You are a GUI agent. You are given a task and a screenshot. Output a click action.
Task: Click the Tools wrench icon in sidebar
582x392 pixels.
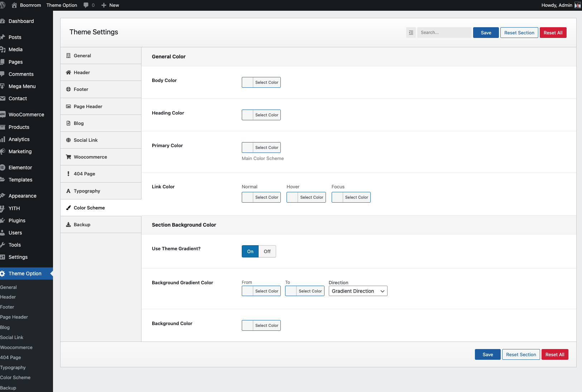3,245
